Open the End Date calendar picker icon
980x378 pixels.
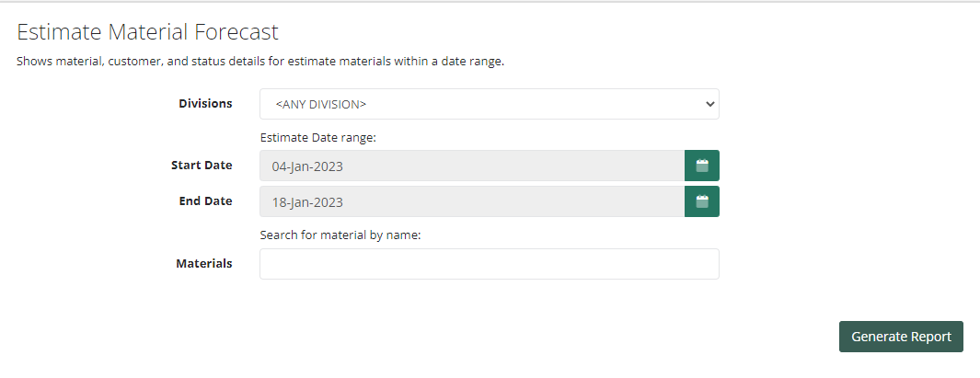702,201
